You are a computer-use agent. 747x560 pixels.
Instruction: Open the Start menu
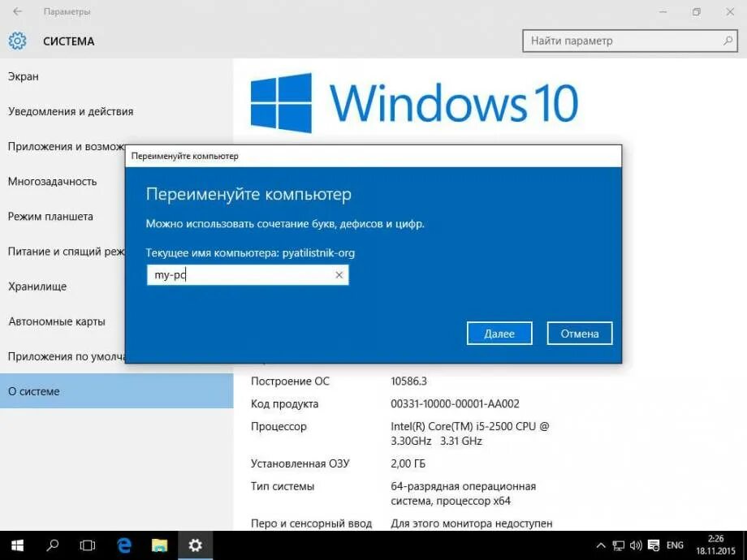point(18,545)
